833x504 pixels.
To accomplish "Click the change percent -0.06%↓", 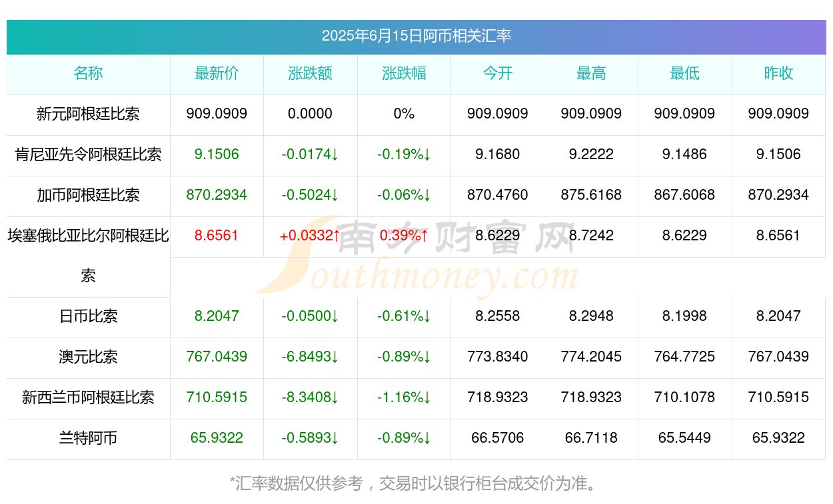I will [x=404, y=195].
